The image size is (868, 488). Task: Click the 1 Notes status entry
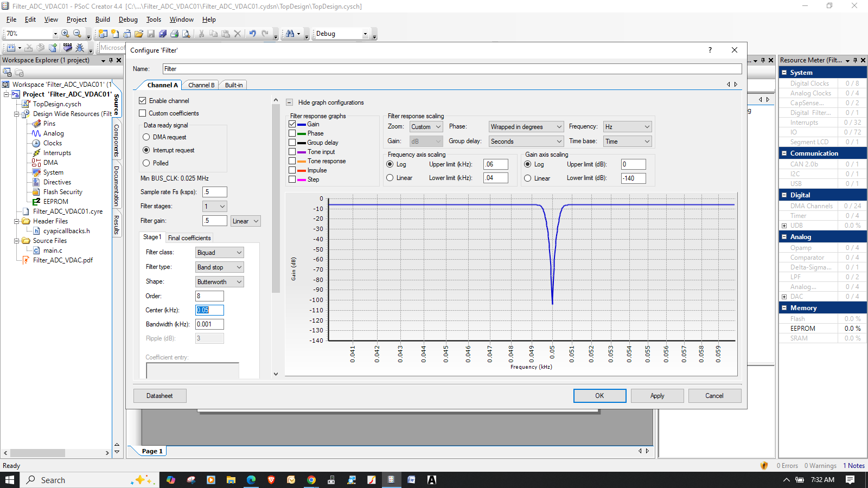(x=854, y=466)
